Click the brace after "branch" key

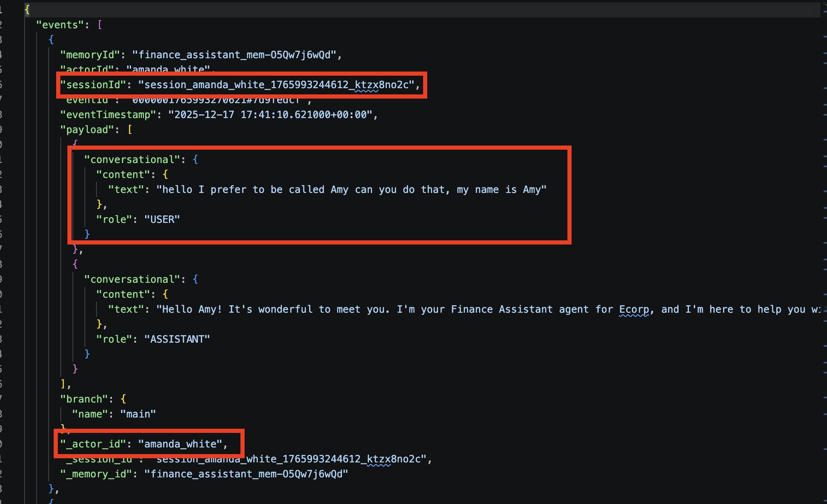(123, 399)
